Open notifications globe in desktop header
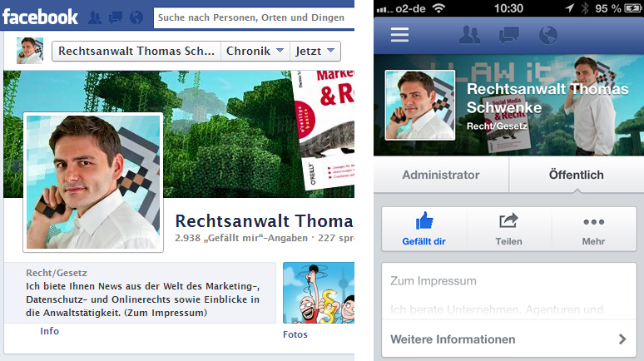 coord(136,17)
